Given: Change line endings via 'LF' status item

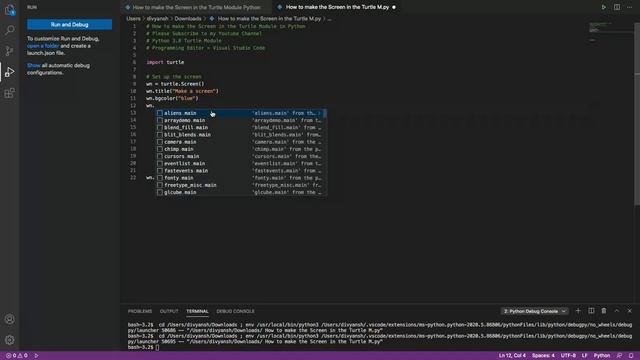Looking at the screenshot, I should 584,356.
